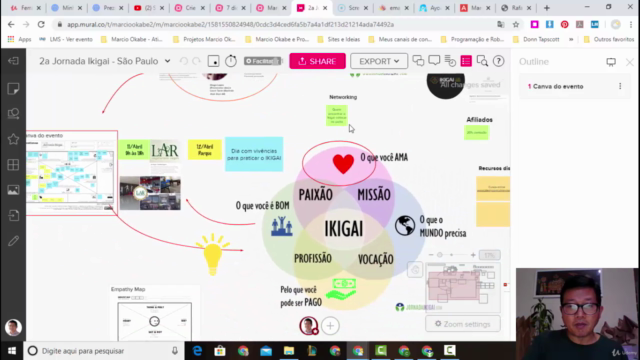Click the minimap overview thumbnail
The width and height of the screenshot is (640, 360).
click(x=463, y=287)
